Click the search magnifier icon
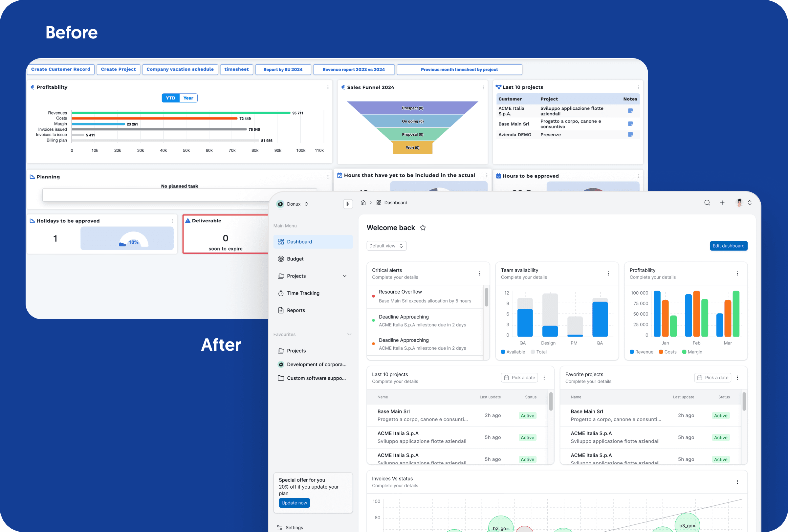The width and height of the screenshot is (788, 532). (707, 203)
